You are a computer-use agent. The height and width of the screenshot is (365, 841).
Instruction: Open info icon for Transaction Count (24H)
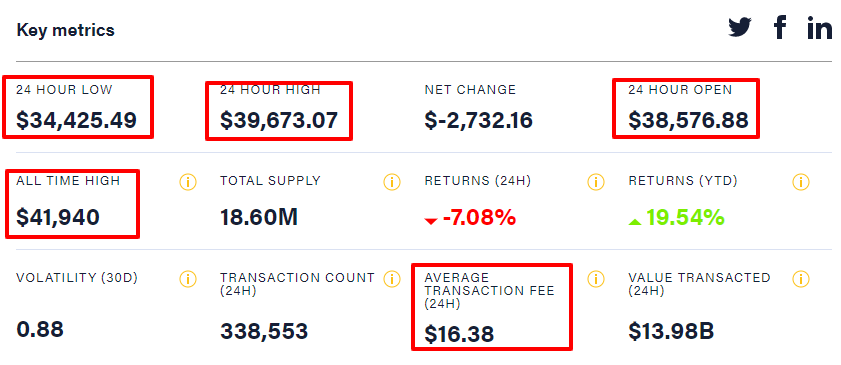click(392, 279)
